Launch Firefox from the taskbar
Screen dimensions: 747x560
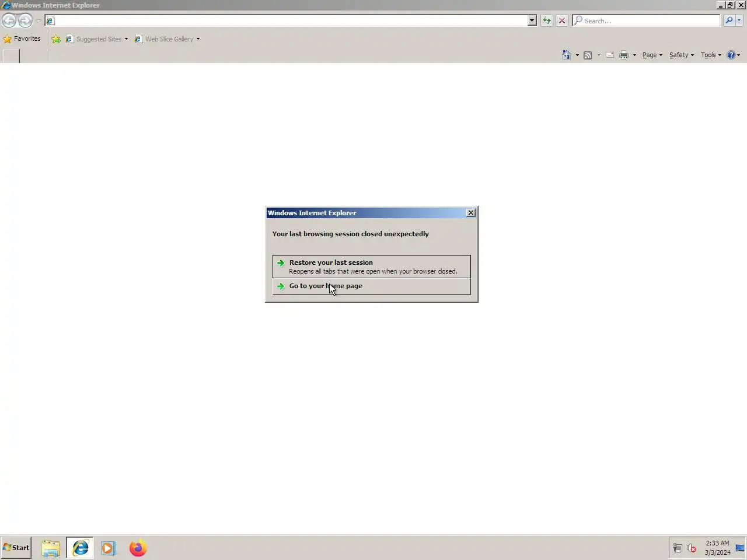click(x=138, y=548)
